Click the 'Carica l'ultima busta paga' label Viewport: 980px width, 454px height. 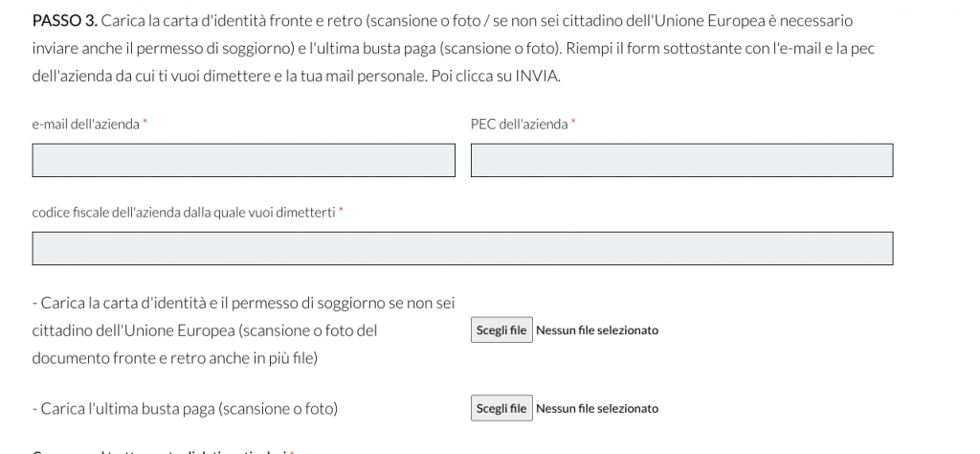coord(185,409)
